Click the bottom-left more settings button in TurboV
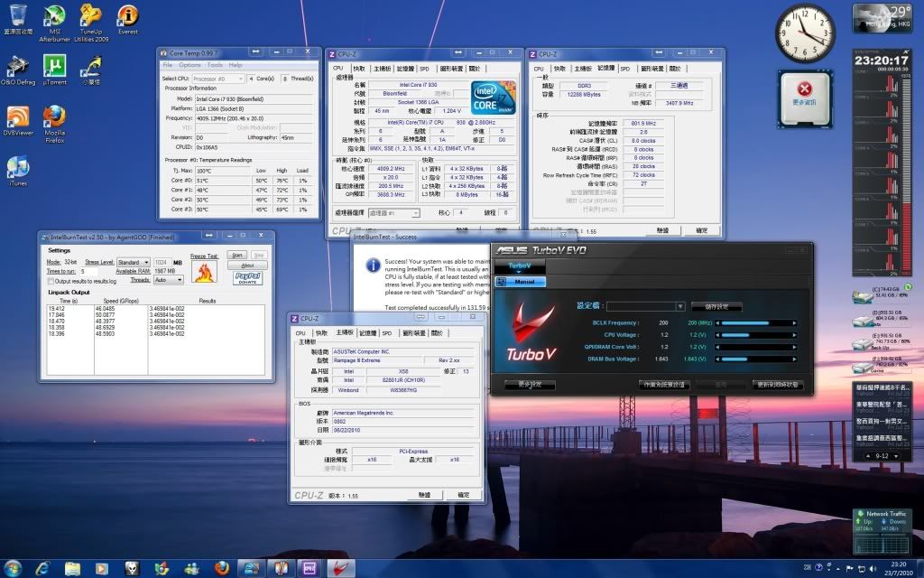This screenshot has height=578, width=924. (x=529, y=385)
